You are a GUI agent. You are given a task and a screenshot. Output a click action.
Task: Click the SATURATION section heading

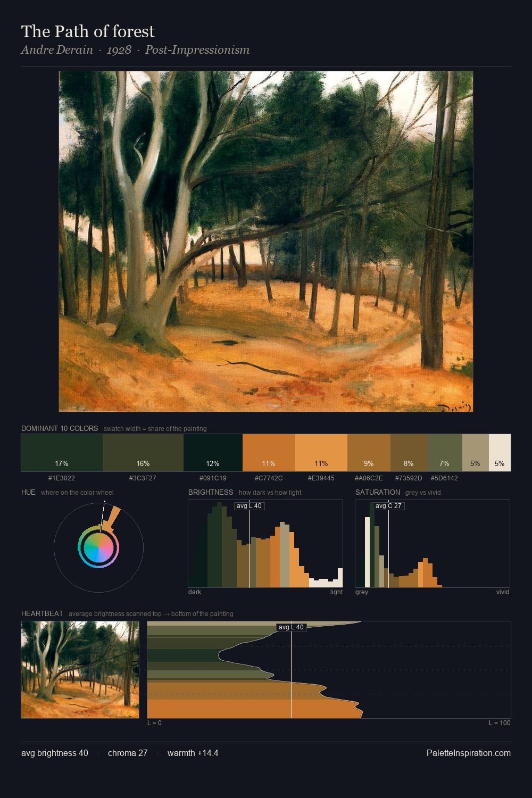(378, 492)
